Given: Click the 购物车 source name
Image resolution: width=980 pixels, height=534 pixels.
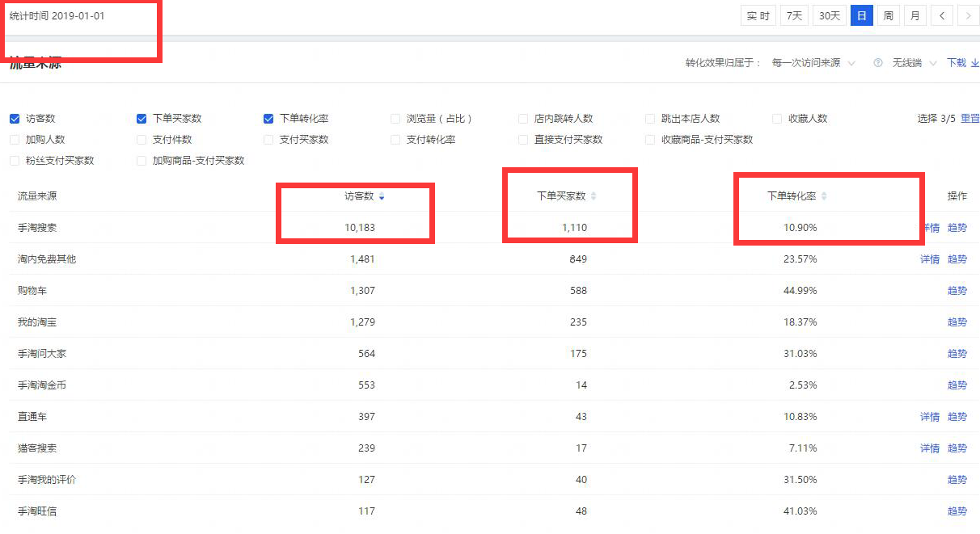Looking at the screenshot, I should (x=32, y=291).
